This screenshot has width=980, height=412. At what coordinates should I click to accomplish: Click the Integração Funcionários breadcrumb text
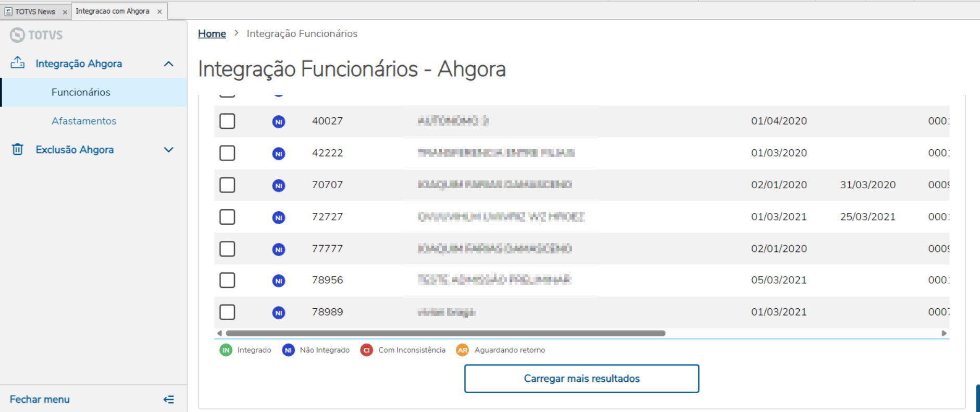point(302,33)
